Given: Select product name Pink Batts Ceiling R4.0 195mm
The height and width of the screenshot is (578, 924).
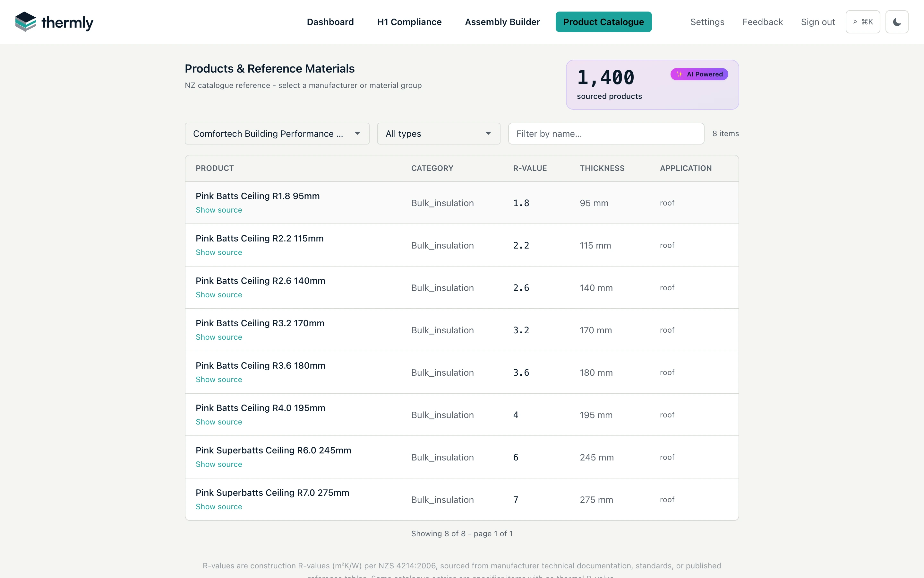Looking at the screenshot, I should [261, 408].
